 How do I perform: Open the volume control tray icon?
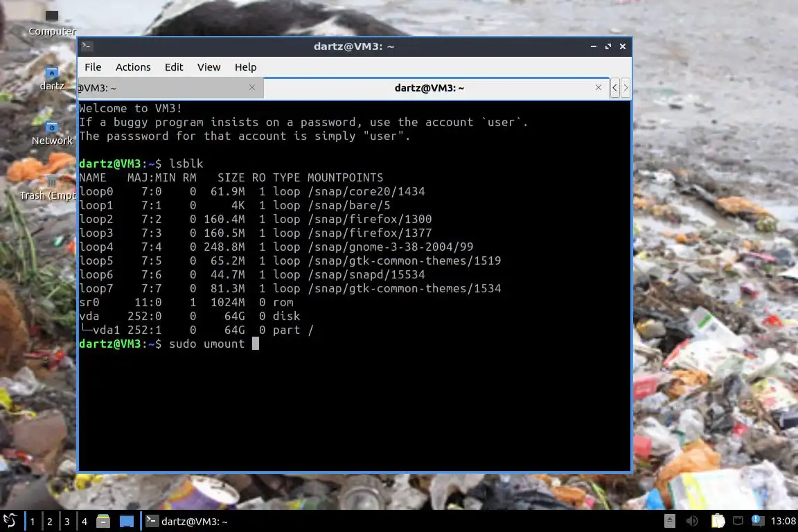pos(692,521)
